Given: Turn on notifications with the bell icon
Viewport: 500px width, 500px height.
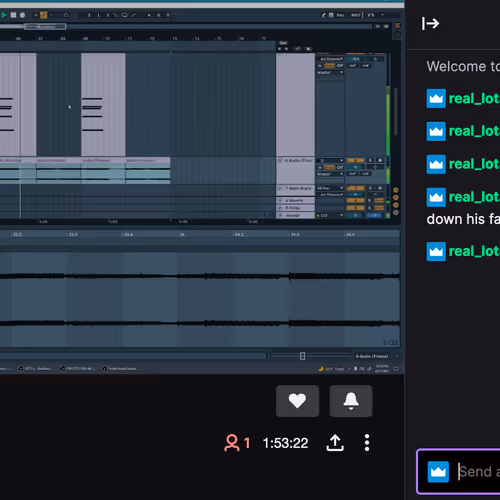Looking at the screenshot, I should [351, 401].
